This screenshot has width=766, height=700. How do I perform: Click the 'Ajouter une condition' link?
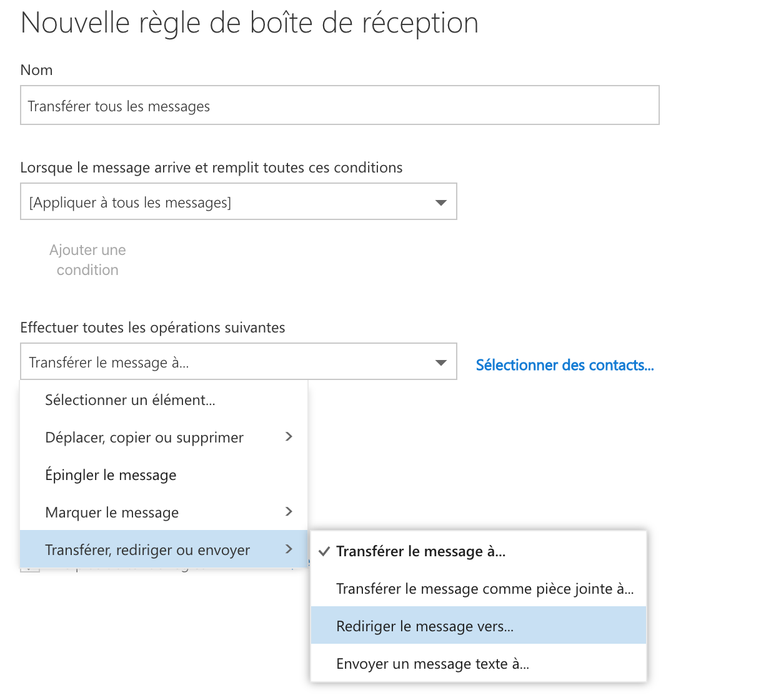coord(87,259)
